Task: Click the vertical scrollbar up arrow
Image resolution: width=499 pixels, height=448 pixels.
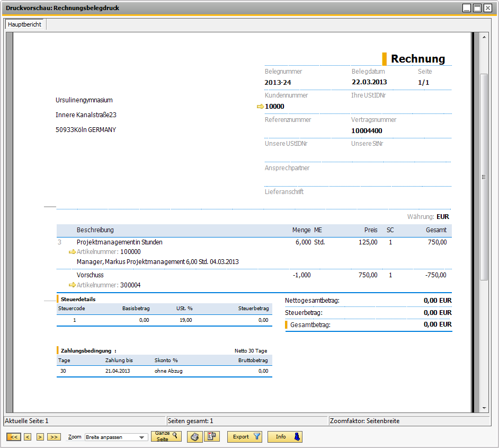Action: pos(484,37)
